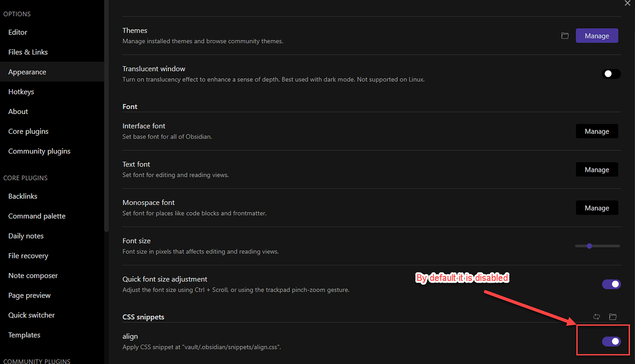Open CSS snippets folder icon

point(612,317)
